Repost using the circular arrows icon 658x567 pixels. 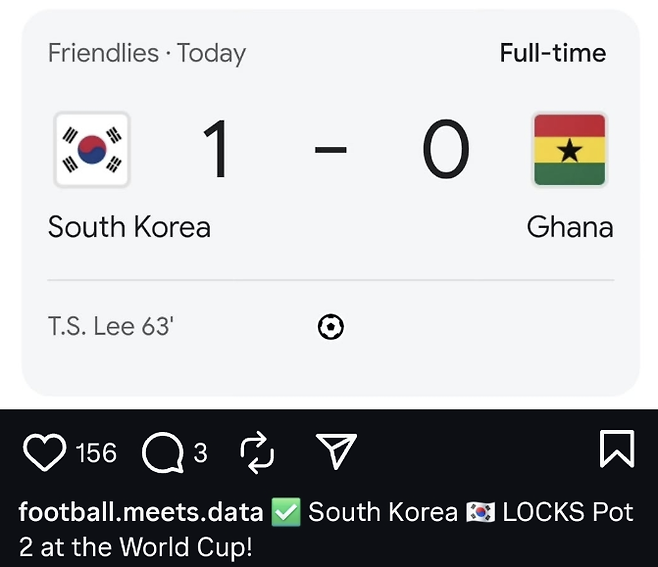pyautogui.click(x=257, y=453)
